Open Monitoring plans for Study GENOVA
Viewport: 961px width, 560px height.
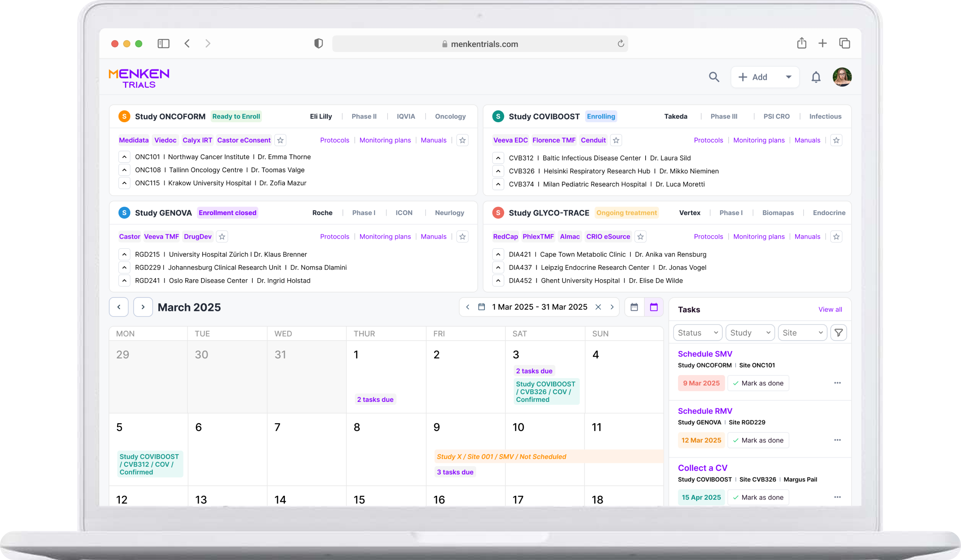pos(385,237)
